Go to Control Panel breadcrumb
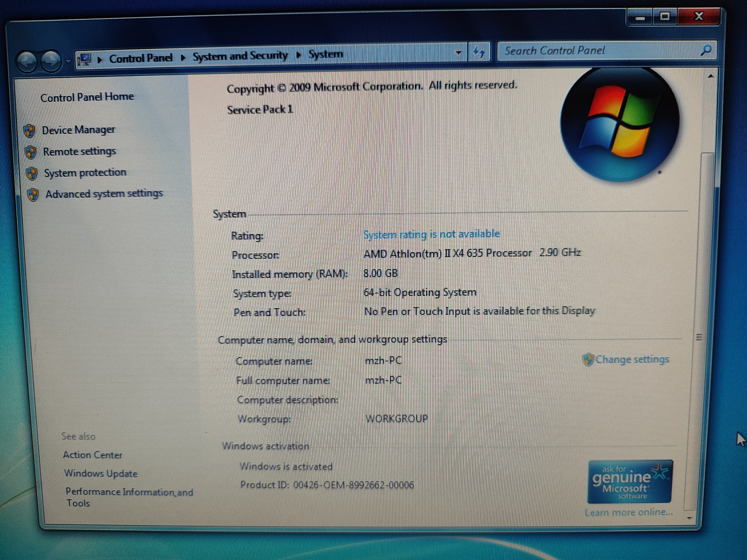This screenshot has width=747, height=560. (x=141, y=58)
